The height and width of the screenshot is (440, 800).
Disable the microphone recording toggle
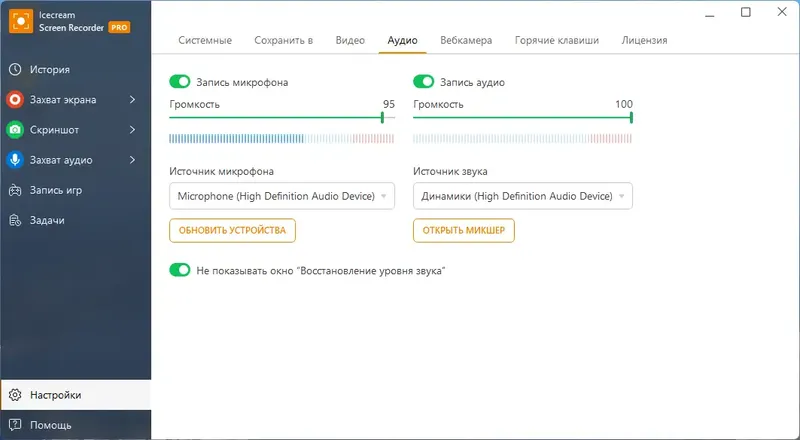pos(180,82)
